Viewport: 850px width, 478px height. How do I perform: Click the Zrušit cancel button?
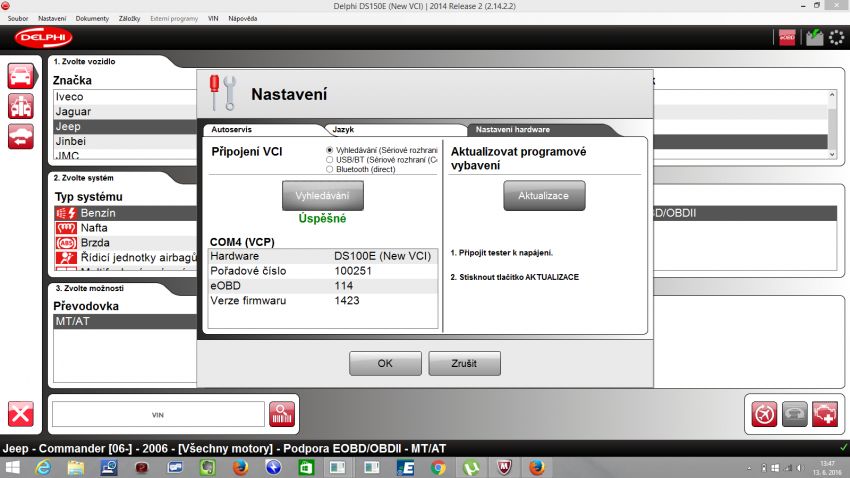tap(464, 363)
